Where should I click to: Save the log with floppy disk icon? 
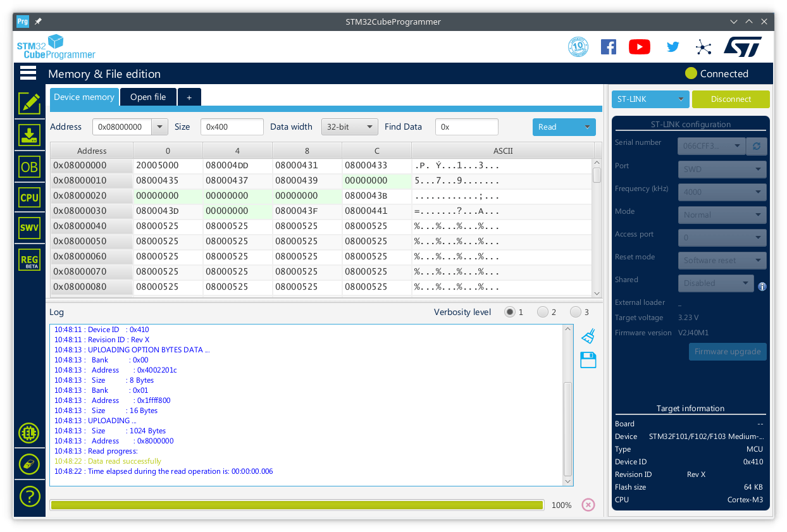tap(588, 360)
